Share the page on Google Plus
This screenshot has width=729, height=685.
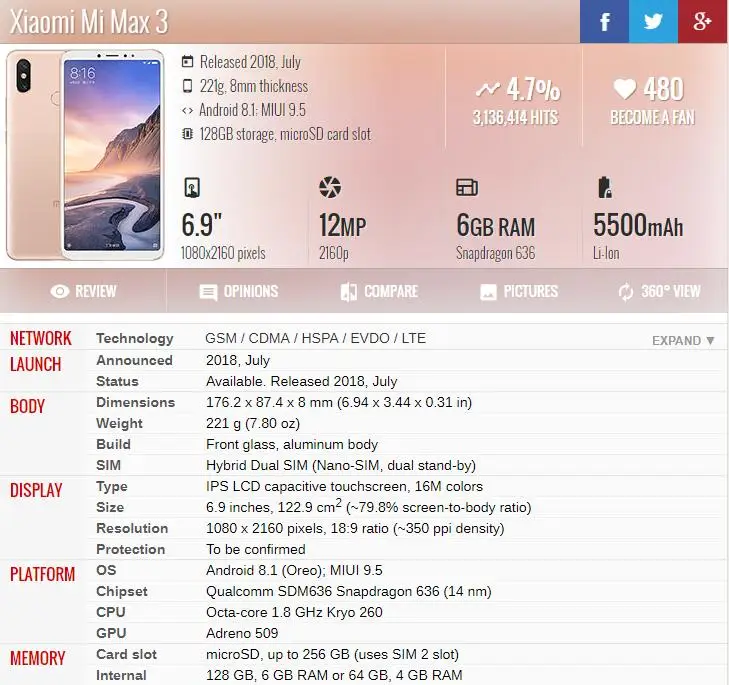702,21
